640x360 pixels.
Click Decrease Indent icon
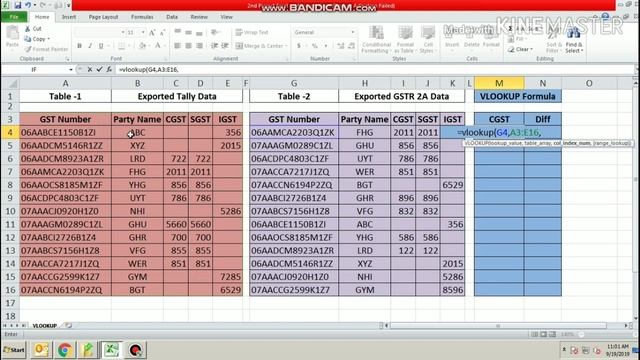214,46
